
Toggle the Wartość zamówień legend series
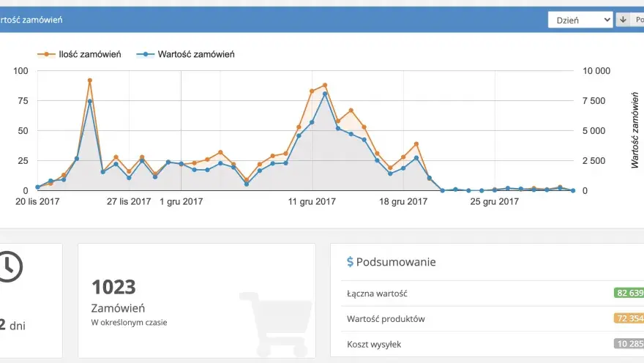click(186, 54)
